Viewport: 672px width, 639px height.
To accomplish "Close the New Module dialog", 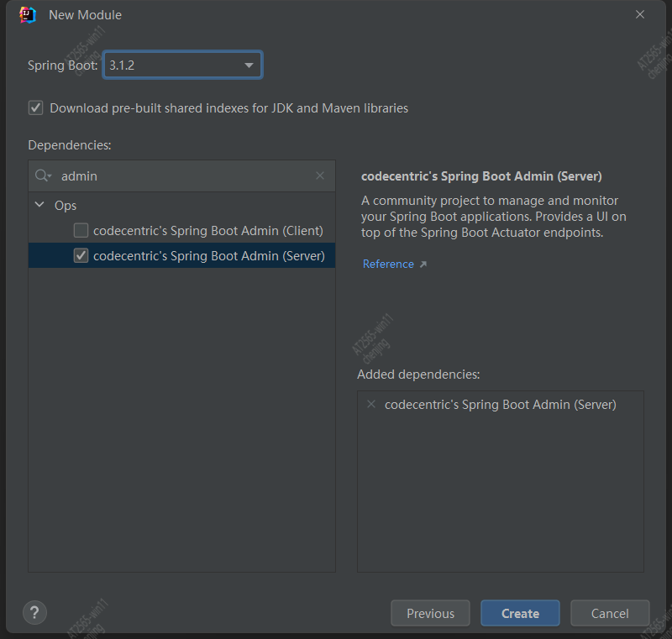I will [x=640, y=14].
